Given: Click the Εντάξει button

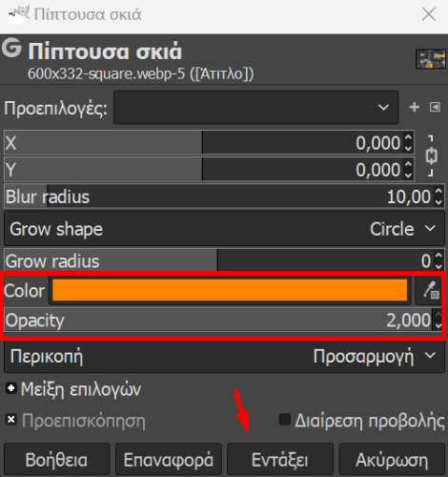Looking at the screenshot, I should (x=280, y=460).
